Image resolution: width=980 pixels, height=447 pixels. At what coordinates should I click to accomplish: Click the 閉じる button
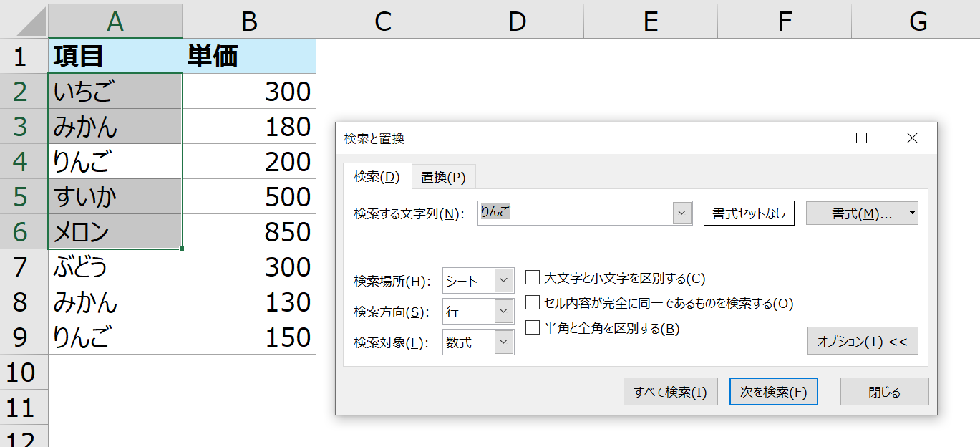[x=884, y=392]
